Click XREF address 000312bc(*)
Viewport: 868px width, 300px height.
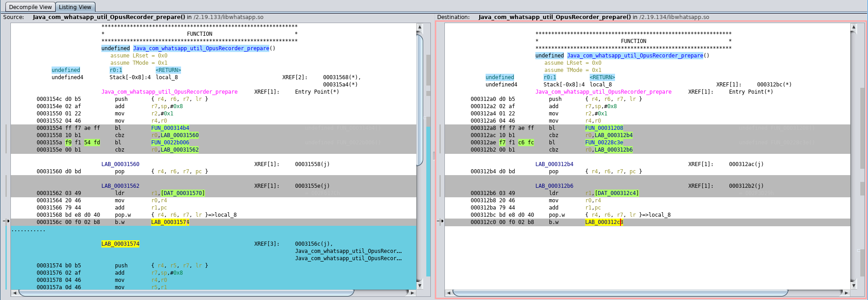tap(774, 85)
